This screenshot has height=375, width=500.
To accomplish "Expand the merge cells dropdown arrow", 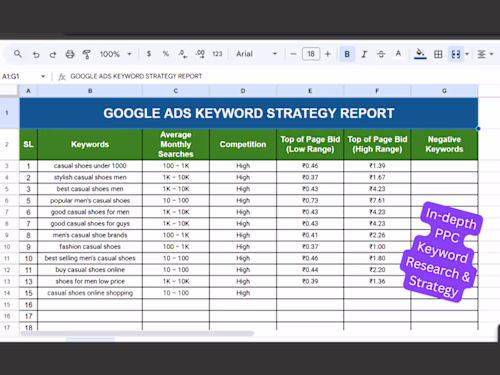I will coord(467,54).
